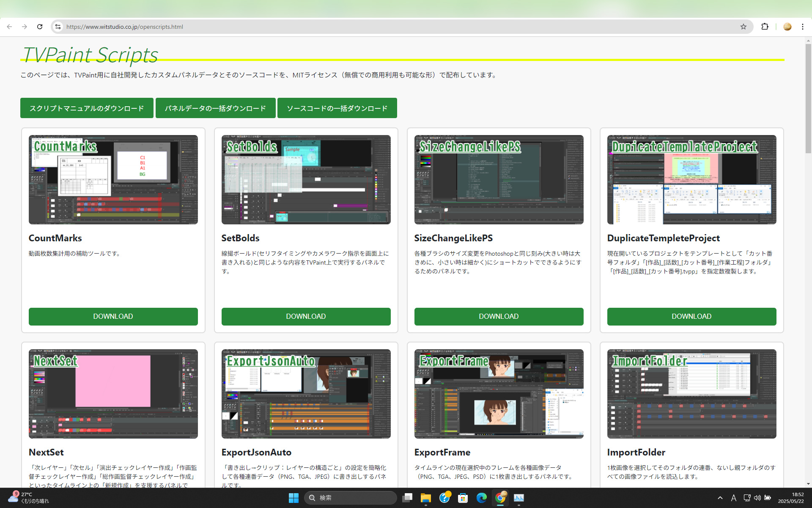Bookmark this page with the star icon
The width and height of the screenshot is (812, 508).
(x=743, y=27)
